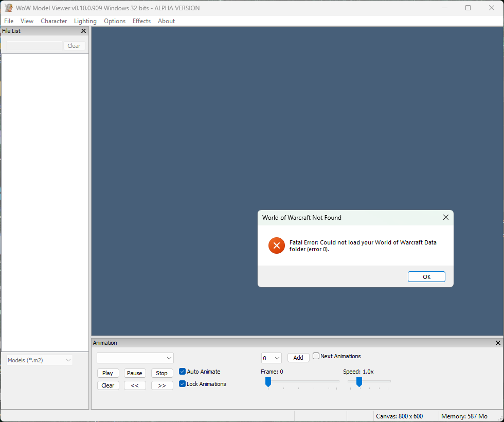Open the View menu

click(27, 21)
